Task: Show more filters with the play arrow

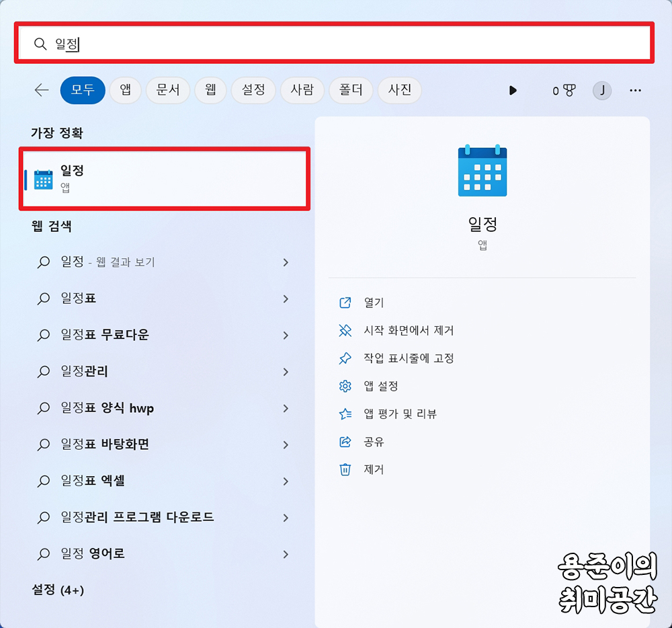Action: pyautogui.click(x=513, y=91)
